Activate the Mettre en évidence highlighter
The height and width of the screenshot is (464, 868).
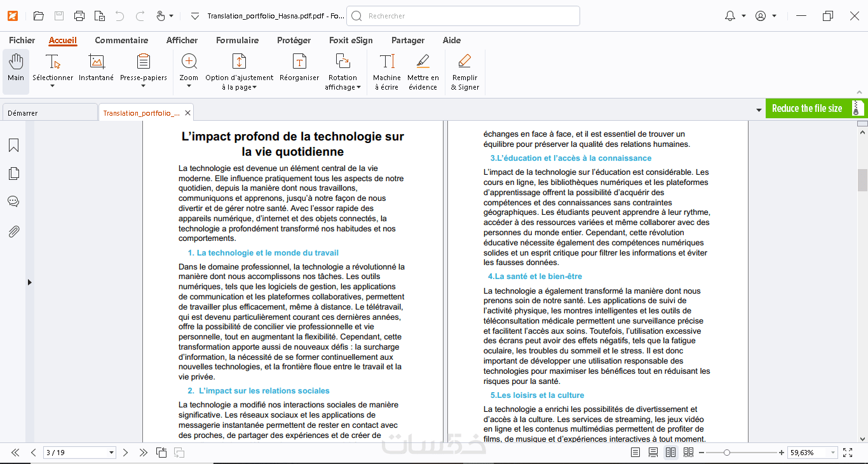click(423, 71)
